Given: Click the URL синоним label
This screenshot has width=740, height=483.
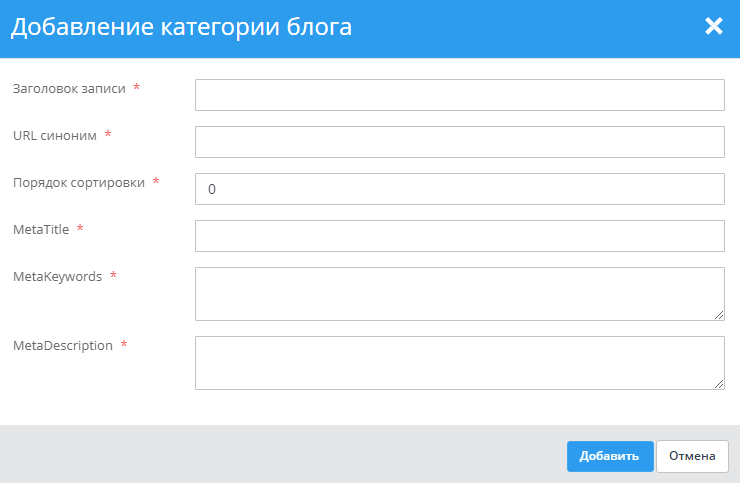Looking at the screenshot, I should (x=55, y=136).
